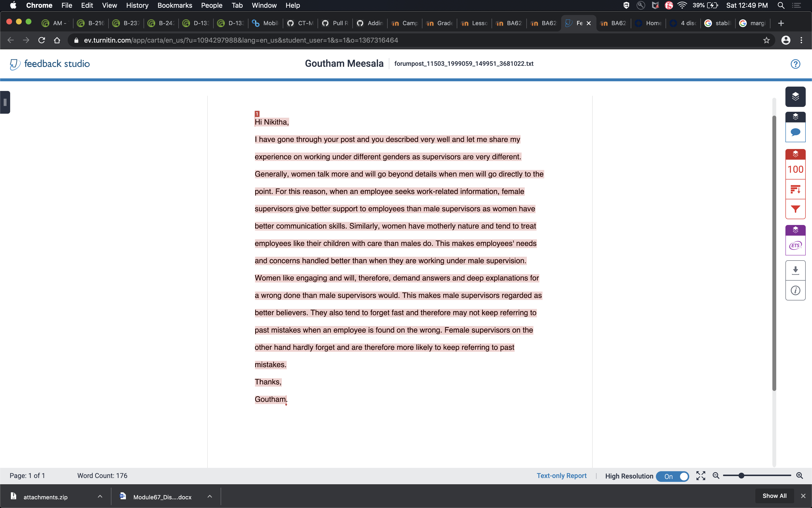Screen dimensions: 812x508
Task: Click the address bar URL
Action: pos(241,40)
